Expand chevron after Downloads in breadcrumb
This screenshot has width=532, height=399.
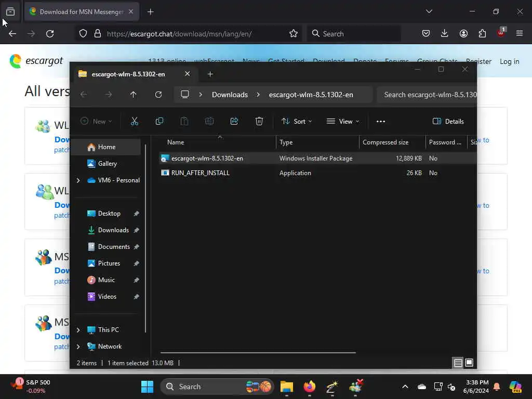pyautogui.click(x=258, y=95)
